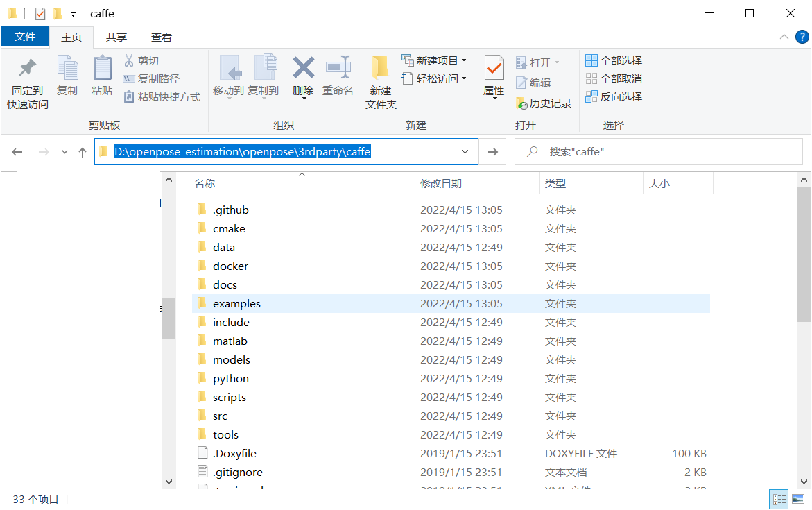Viewport: 812px width, 510px height.
Task: Select the docs folder
Action: (451, 284)
